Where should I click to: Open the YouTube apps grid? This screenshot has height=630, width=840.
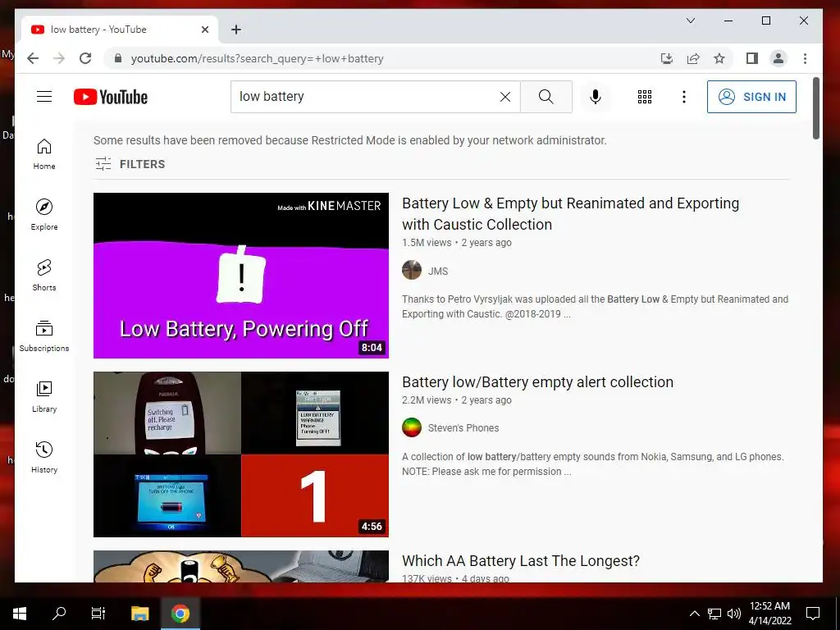click(x=645, y=97)
